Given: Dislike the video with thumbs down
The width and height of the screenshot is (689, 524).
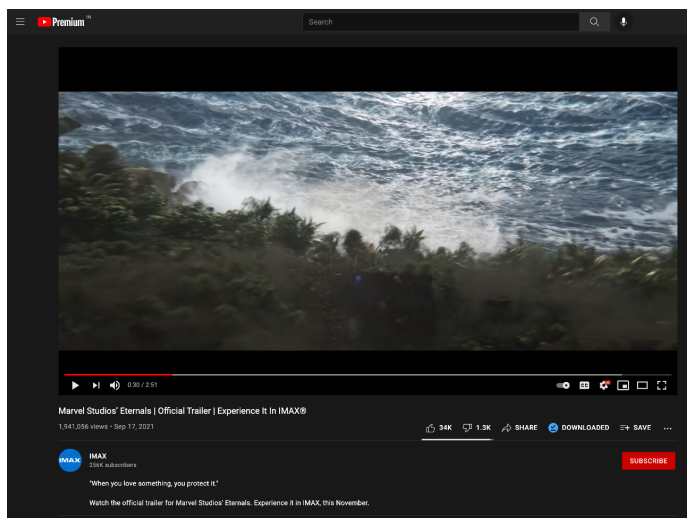Looking at the screenshot, I should point(476,428).
